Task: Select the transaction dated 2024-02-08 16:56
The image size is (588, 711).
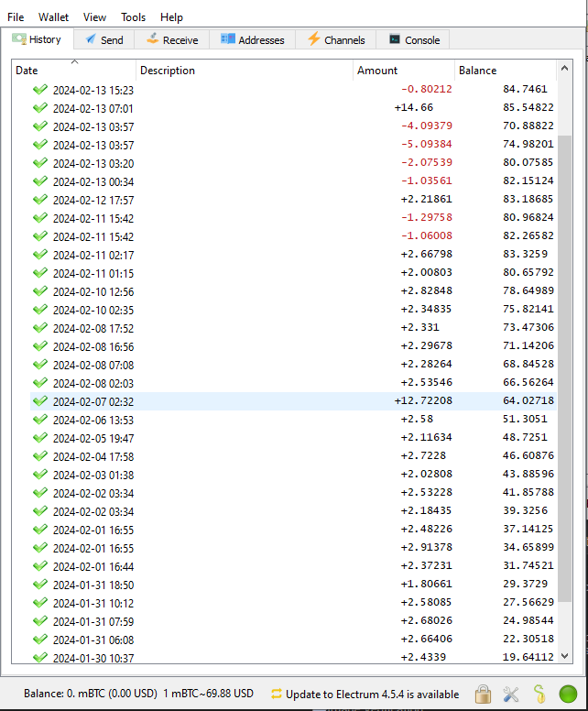Action: (293, 346)
